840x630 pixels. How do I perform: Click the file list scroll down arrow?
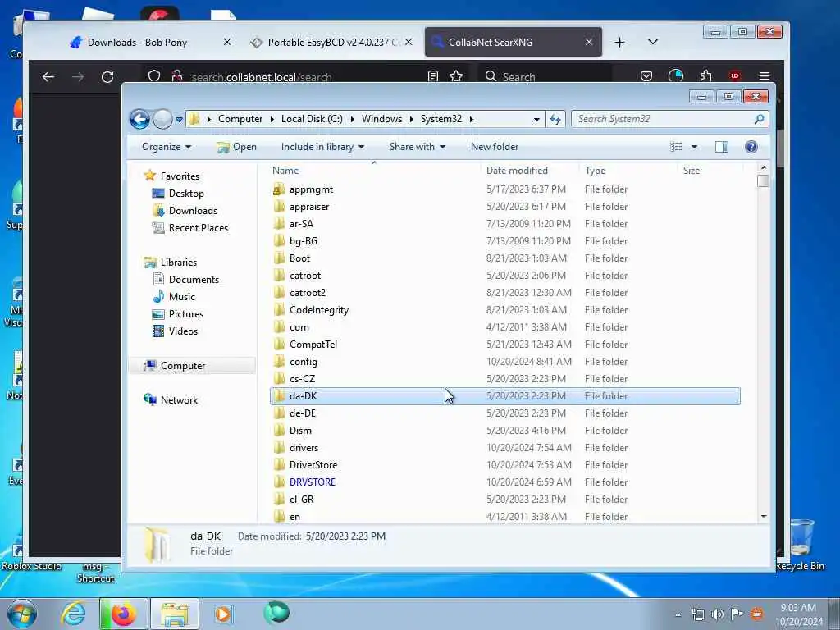click(764, 517)
